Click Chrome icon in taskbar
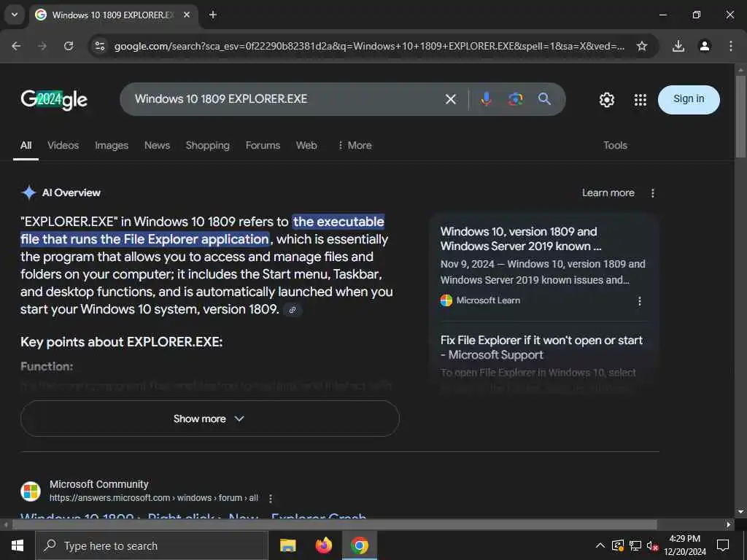 [359, 545]
